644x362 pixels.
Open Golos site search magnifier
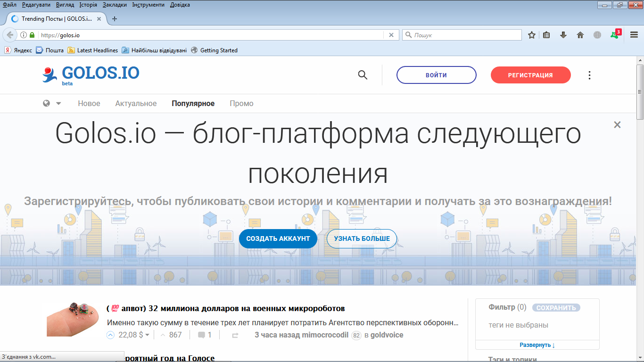tap(363, 75)
